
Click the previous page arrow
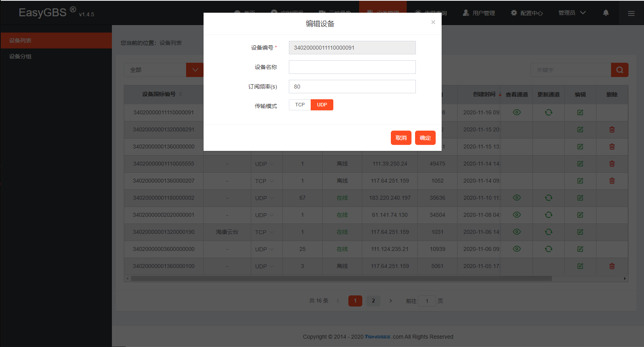[338, 301]
